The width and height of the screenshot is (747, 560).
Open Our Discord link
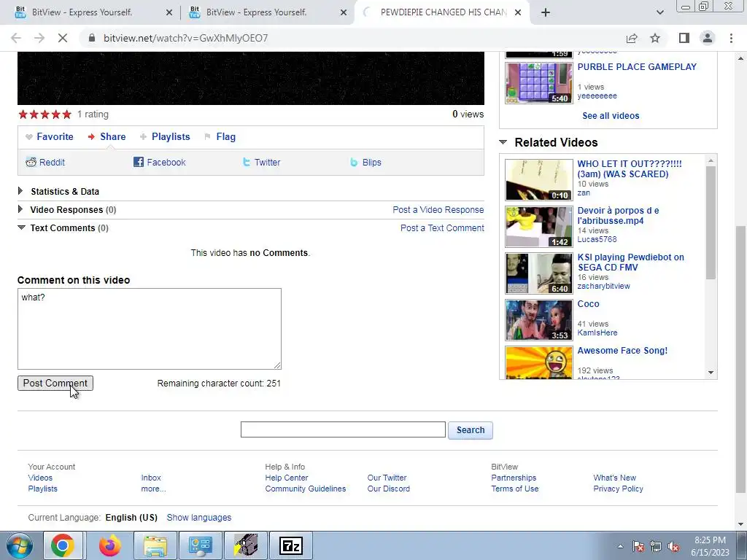[x=388, y=489]
